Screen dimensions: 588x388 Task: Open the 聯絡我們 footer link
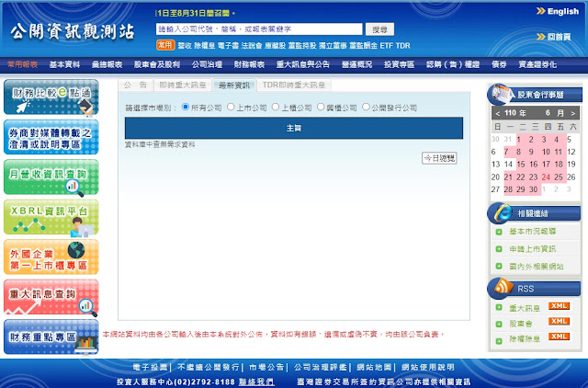tap(256, 382)
